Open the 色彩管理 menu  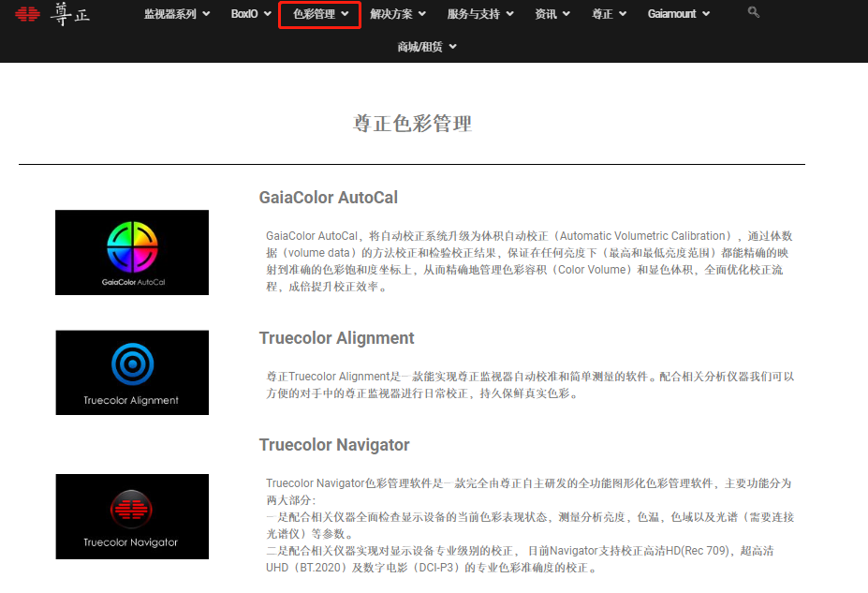tap(320, 14)
